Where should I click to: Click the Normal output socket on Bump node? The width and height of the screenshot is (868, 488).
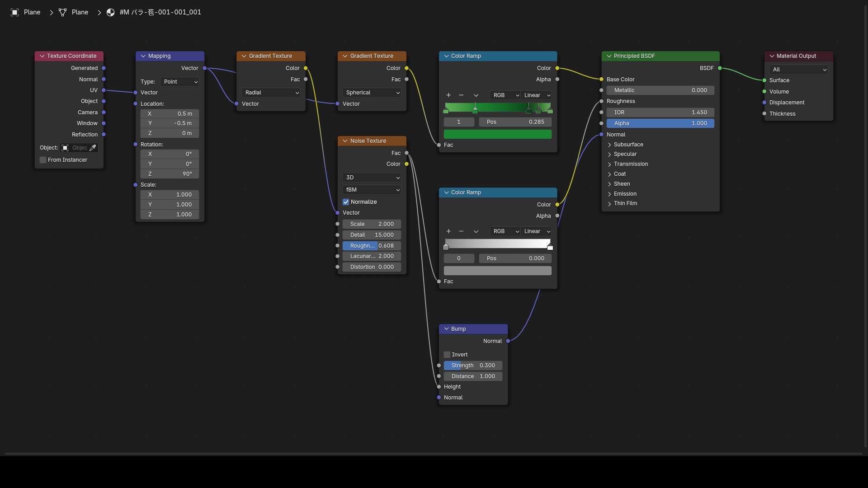pyautogui.click(x=508, y=341)
